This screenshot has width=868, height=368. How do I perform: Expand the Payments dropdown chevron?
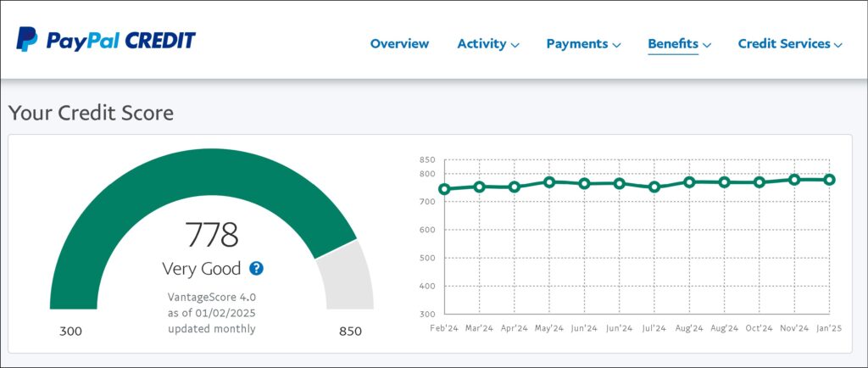[x=616, y=45]
